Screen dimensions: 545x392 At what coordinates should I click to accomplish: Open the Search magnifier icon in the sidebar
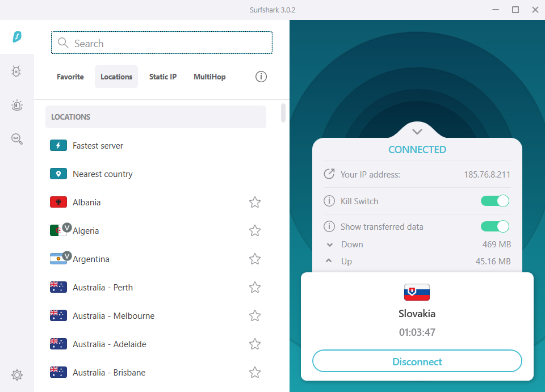click(17, 139)
